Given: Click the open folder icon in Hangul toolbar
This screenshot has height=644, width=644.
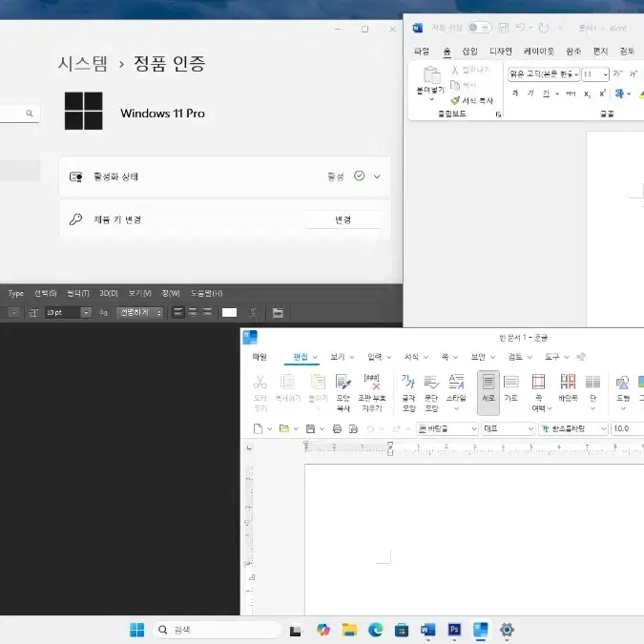Looking at the screenshot, I should click(x=283, y=428).
